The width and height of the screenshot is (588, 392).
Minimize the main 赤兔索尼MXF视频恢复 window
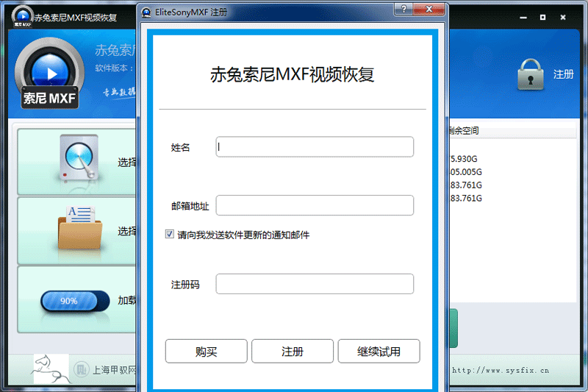tap(523, 17)
